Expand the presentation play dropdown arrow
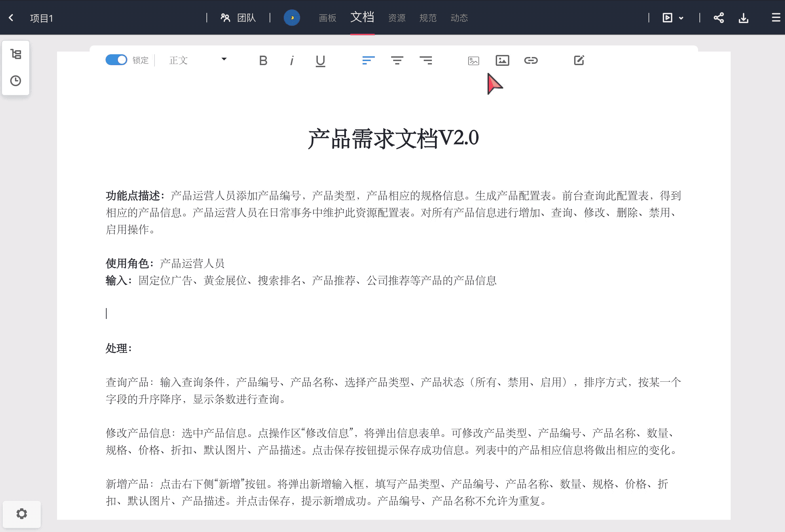The width and height of the screenshot is (785, 532). tap(681, 18)
